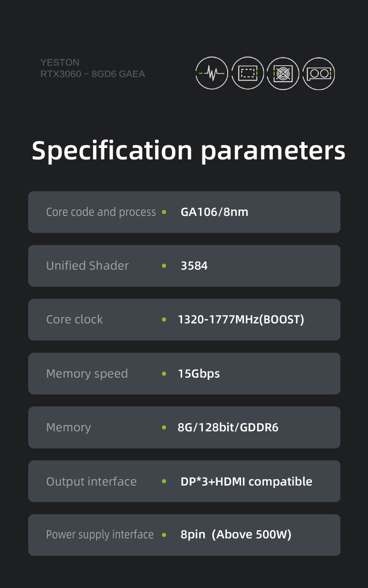Click the DP*3+HDMI compatible text
This screenshot has width=368, height=588.
[247, 481]
